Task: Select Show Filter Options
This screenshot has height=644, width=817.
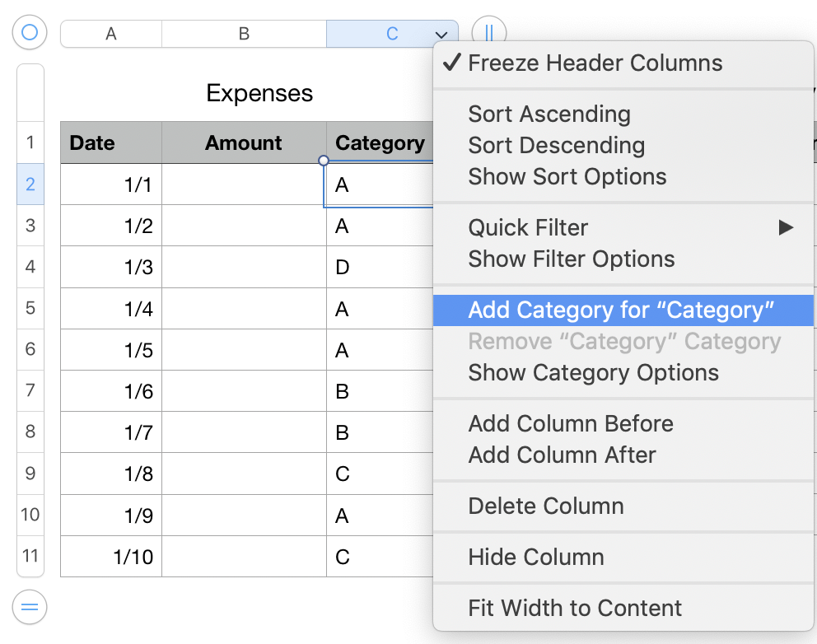Action: point(572,259)
